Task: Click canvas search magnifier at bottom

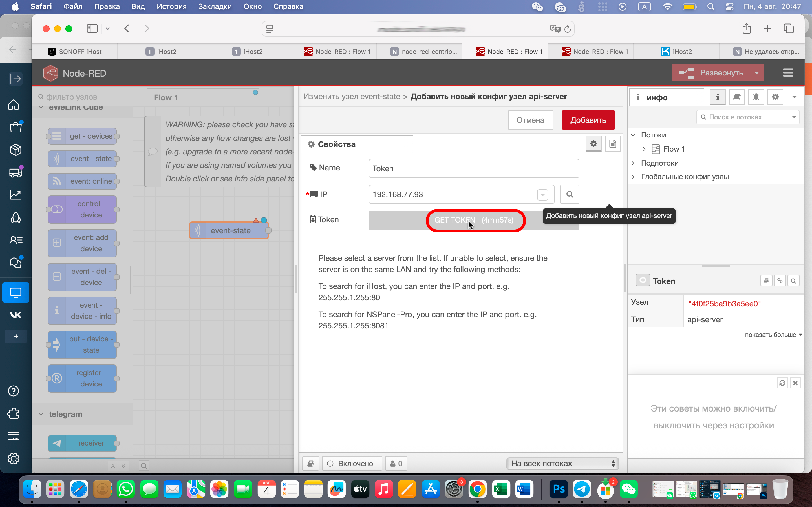Action: (x=144, y=465)
